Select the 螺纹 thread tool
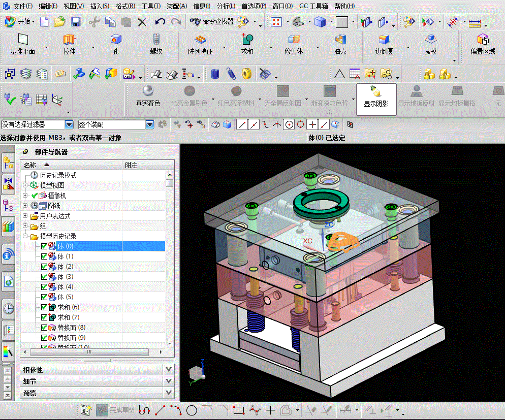Screen dimensions: 505x420 tap(156, 44)
